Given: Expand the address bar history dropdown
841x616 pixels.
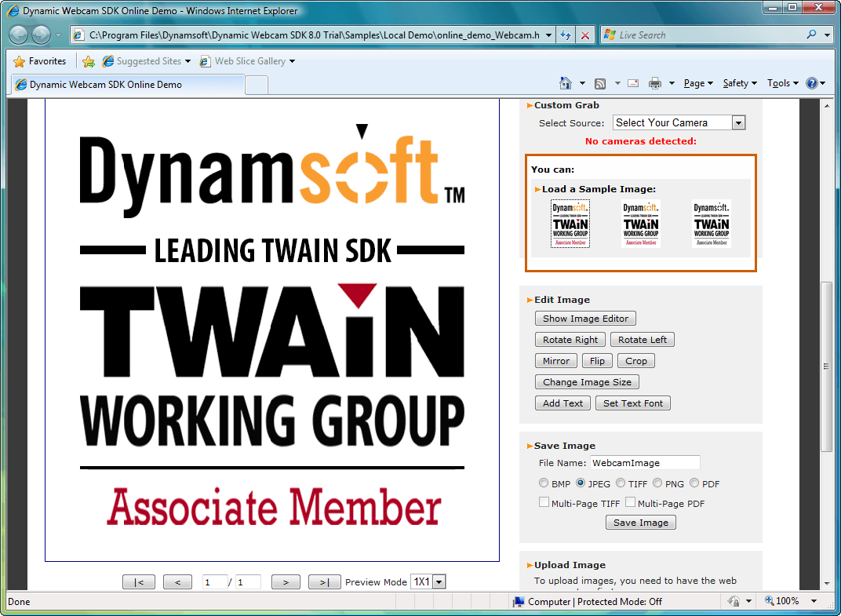Looking at the screenshot, I should (548, 35).
